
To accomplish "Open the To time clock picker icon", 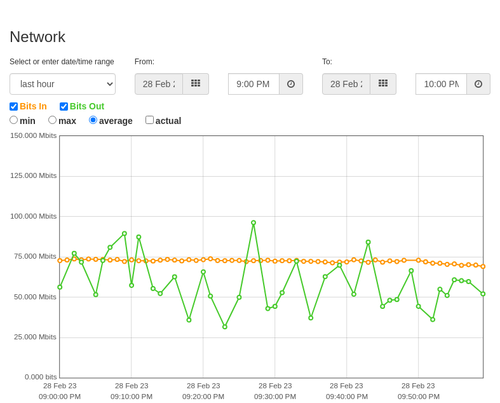I will pyautogui.click(x=478, y=84).
